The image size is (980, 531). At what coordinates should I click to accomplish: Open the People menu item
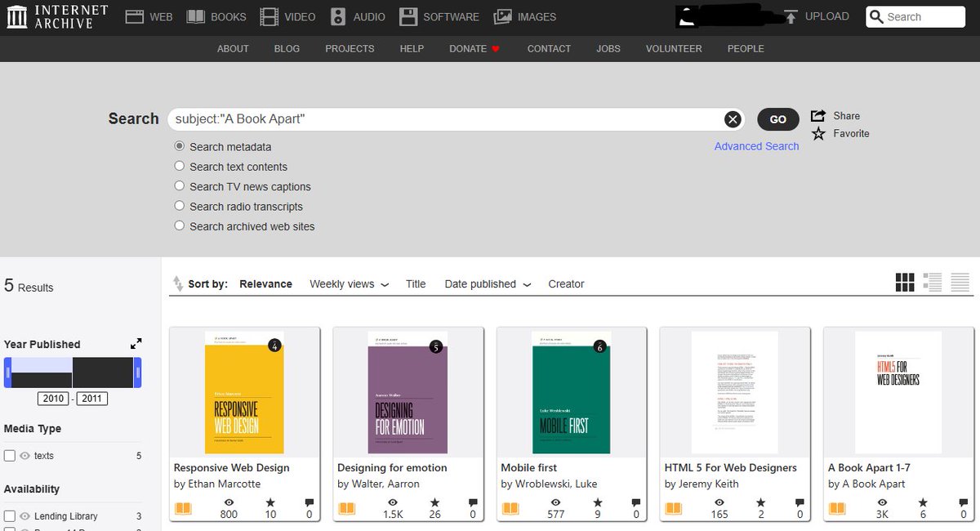click(x=746, y=48)
